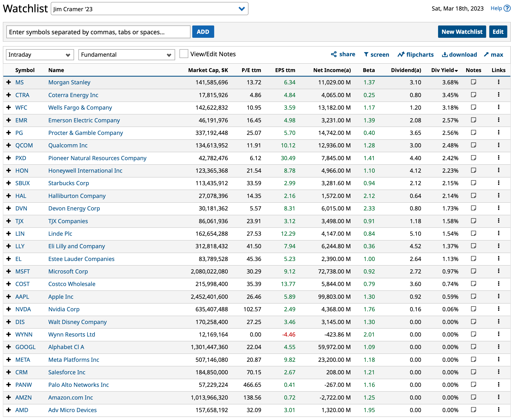Open the Fundamental view dropdown

pos(127,55)
